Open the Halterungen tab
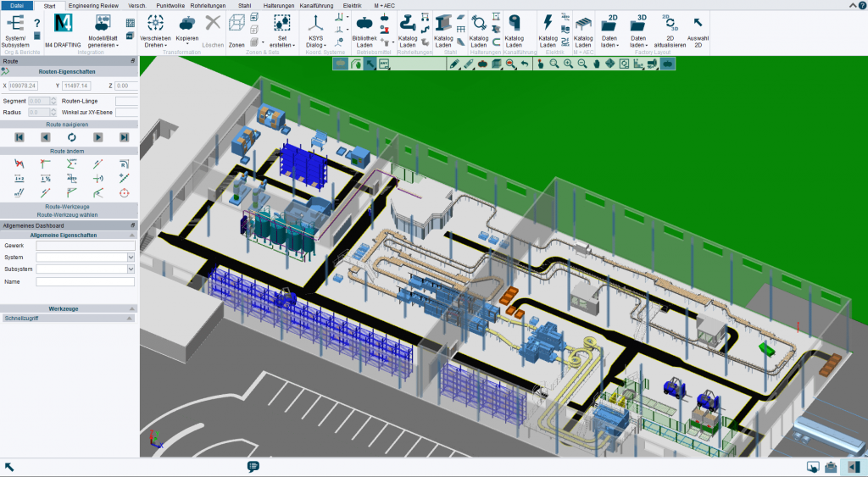Image resolution: width=868 pixels, height=477 pixels. click(278, 6)
